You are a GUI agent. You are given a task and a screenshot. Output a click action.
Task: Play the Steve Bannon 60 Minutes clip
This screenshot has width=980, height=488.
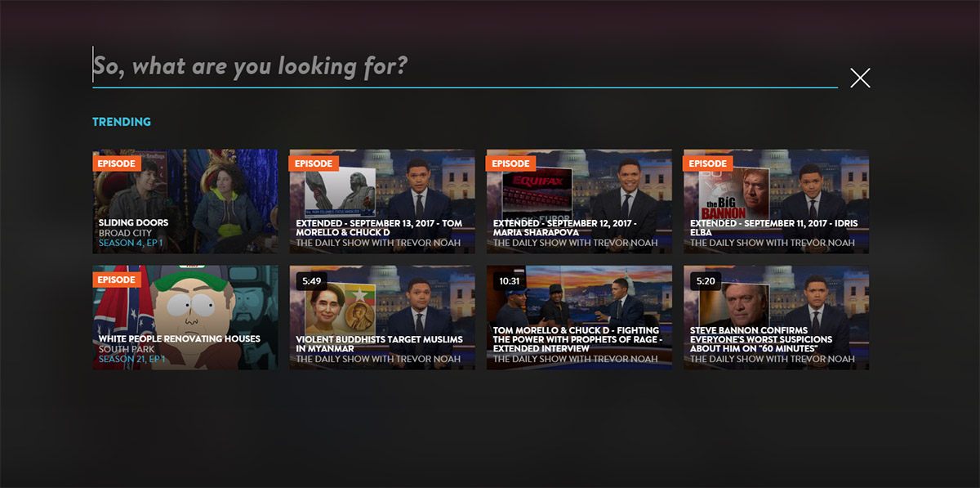pos(776,317)
